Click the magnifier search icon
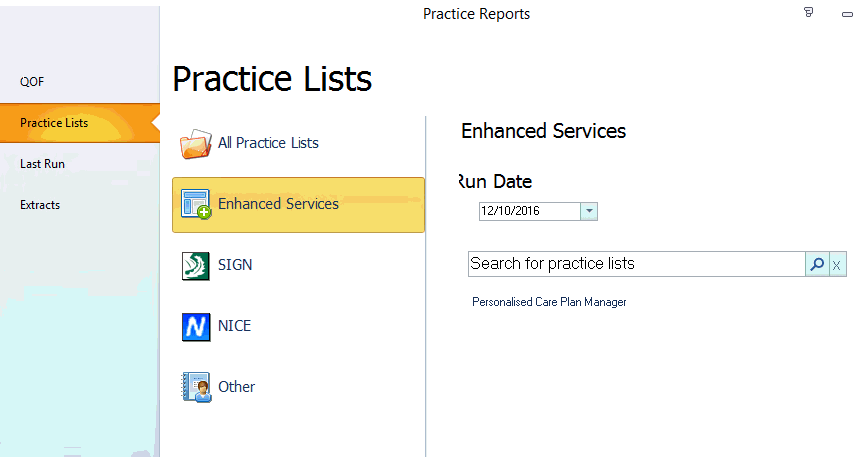The width and height of the screenshot is (864, 457). [x=817, y=264]
